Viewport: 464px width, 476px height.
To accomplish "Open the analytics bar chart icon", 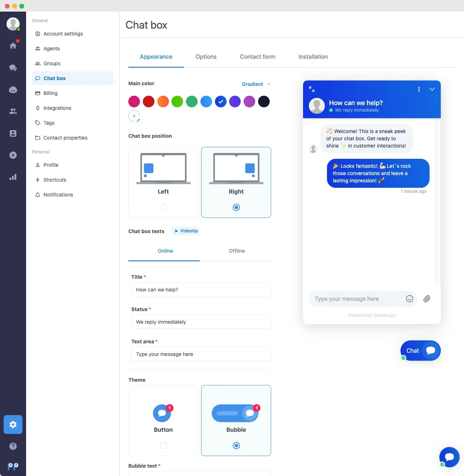I will coord(13,177).
